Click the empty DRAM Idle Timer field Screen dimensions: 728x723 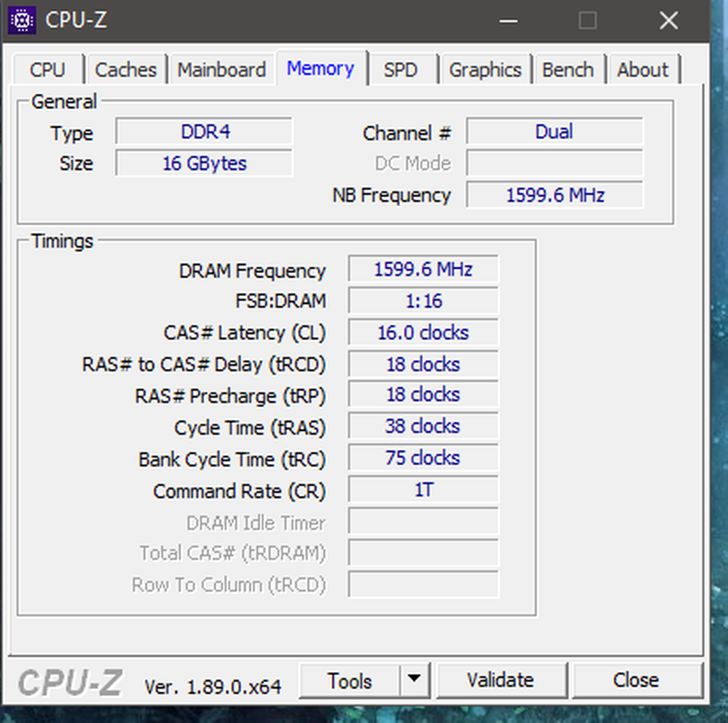pyautogui.click(x=424, y=521)
